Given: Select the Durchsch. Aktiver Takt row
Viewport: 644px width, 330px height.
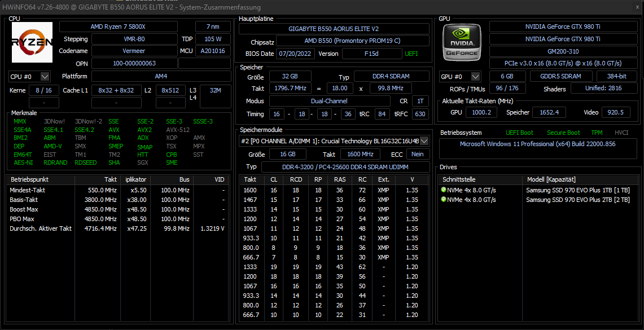Looking at the screenshot, I should point(117,228).
